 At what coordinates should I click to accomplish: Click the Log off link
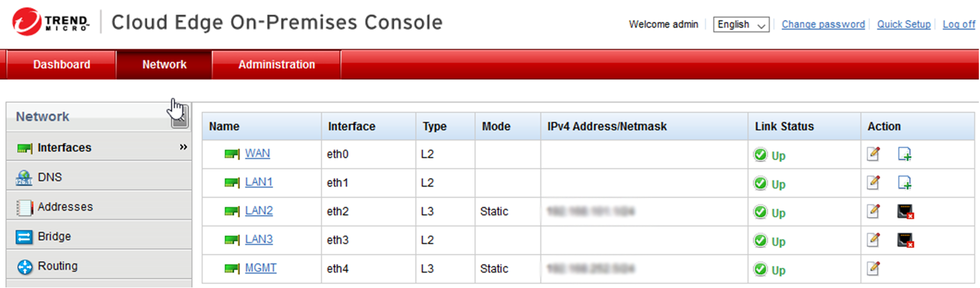(958, 24)
